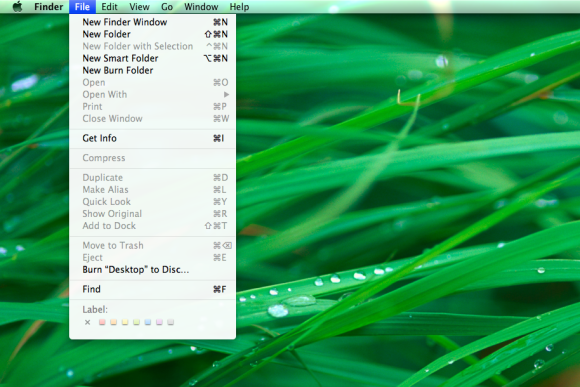Screen dimensions: 580x387
Task: Select New Folder menu entry
Action: (x=152, y=34)
